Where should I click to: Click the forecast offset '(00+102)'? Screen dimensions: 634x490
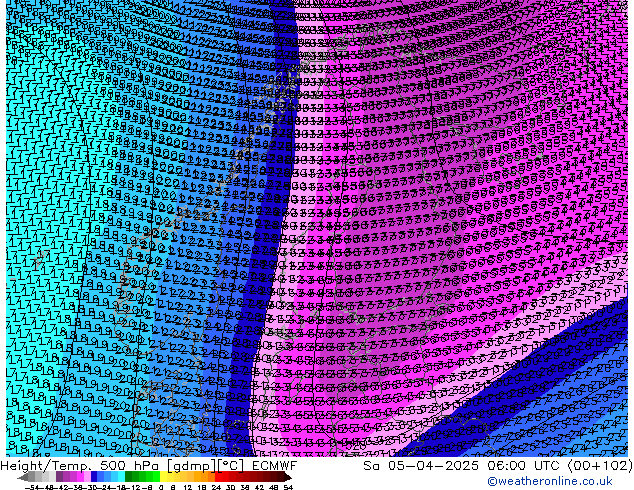600,466
